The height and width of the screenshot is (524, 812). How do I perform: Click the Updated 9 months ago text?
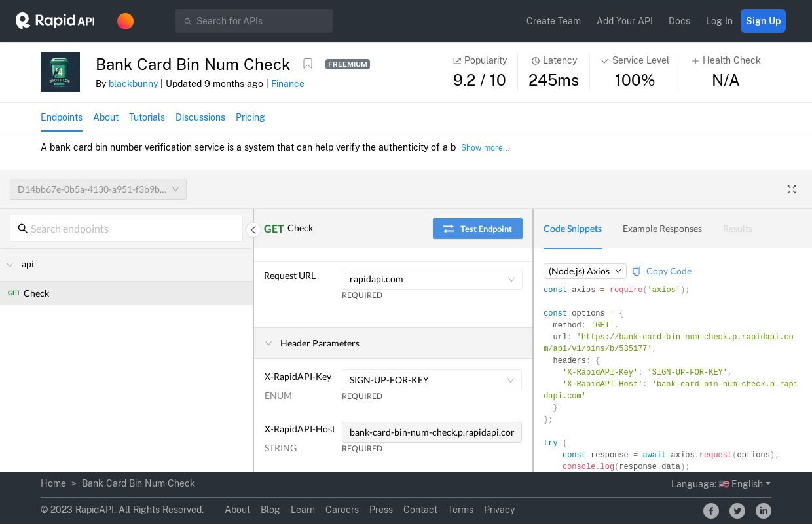214,84
